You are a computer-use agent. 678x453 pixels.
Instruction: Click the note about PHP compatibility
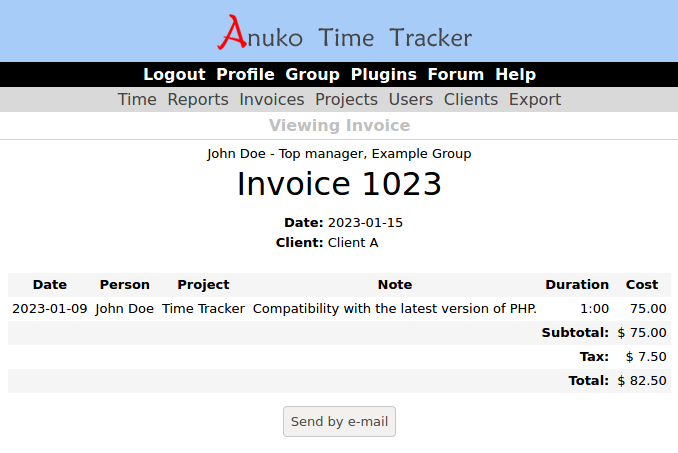[395, 309]
